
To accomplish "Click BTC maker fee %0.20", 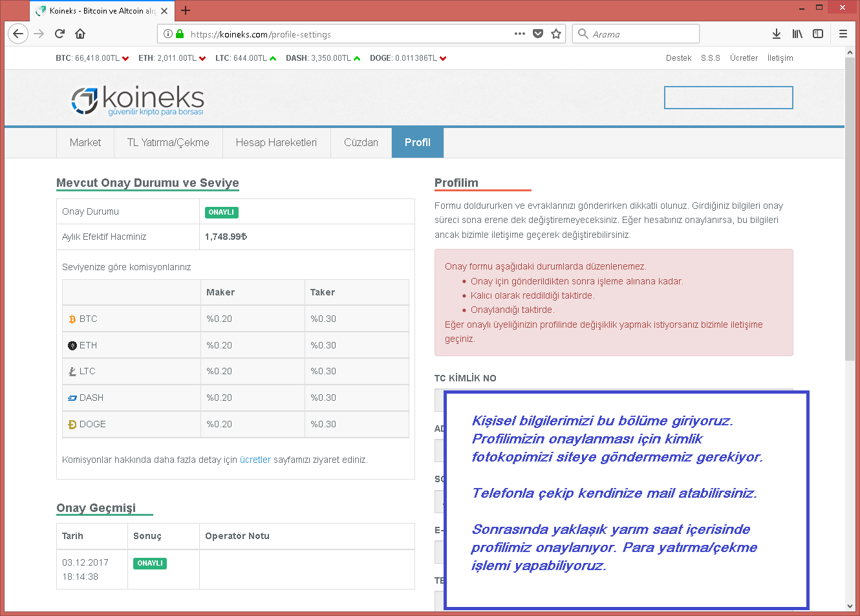I will [x=219, y=319].
